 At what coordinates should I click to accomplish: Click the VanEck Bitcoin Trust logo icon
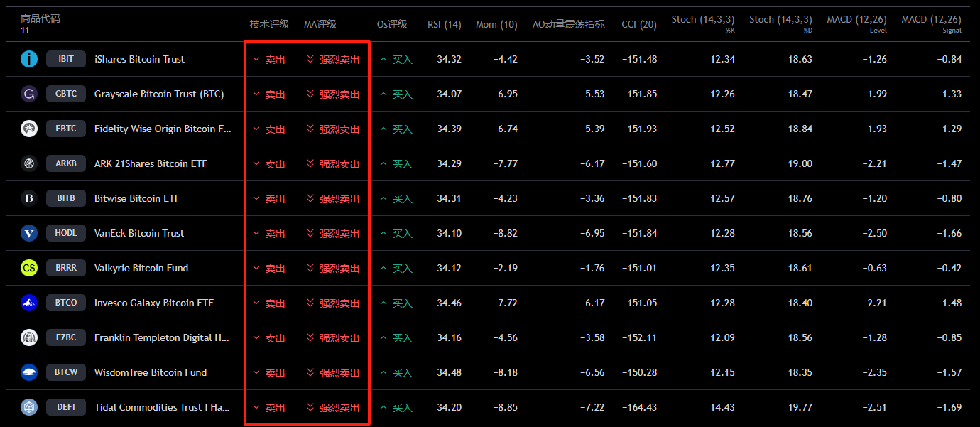tap(29, 233)
